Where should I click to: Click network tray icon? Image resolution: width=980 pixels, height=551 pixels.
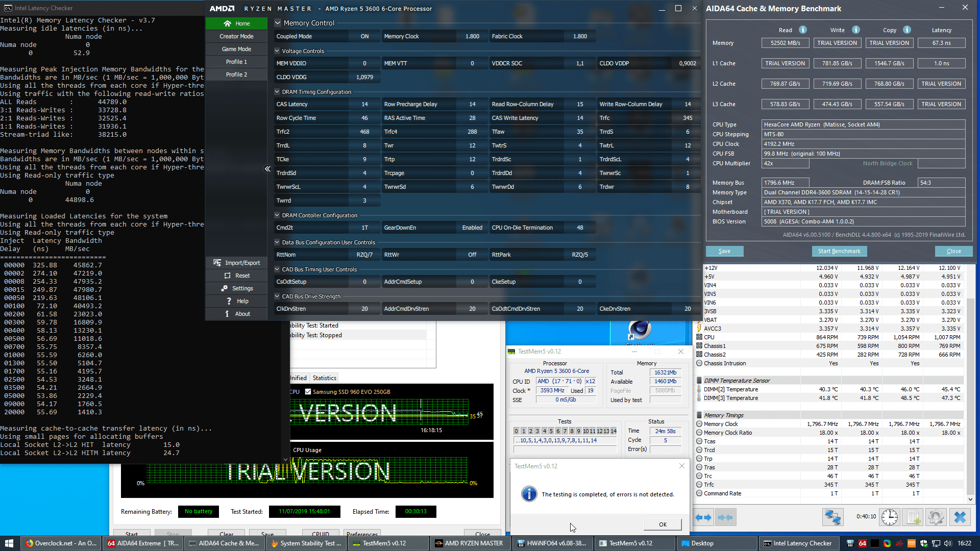coord(936,543)
